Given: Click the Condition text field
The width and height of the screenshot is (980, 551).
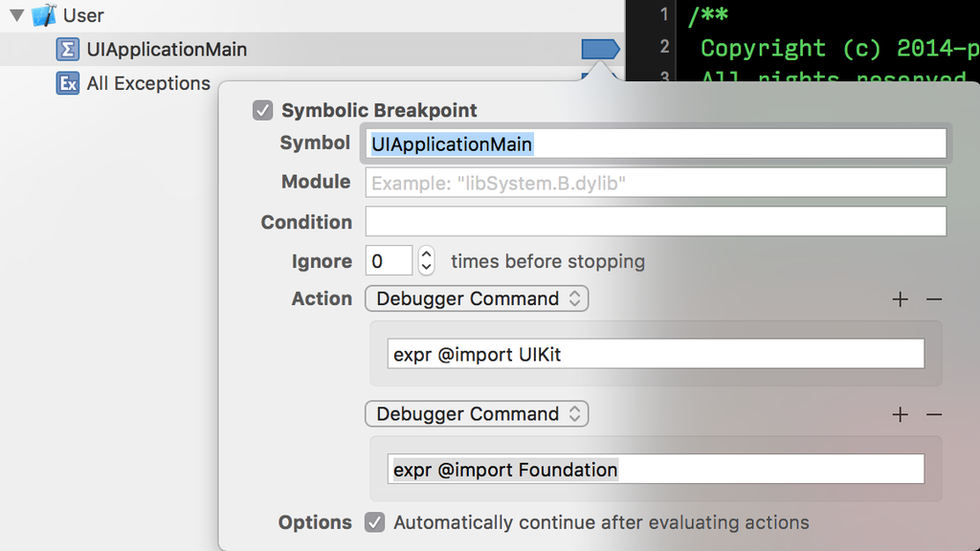Looking at the screenshot, I should click(656, 222).
